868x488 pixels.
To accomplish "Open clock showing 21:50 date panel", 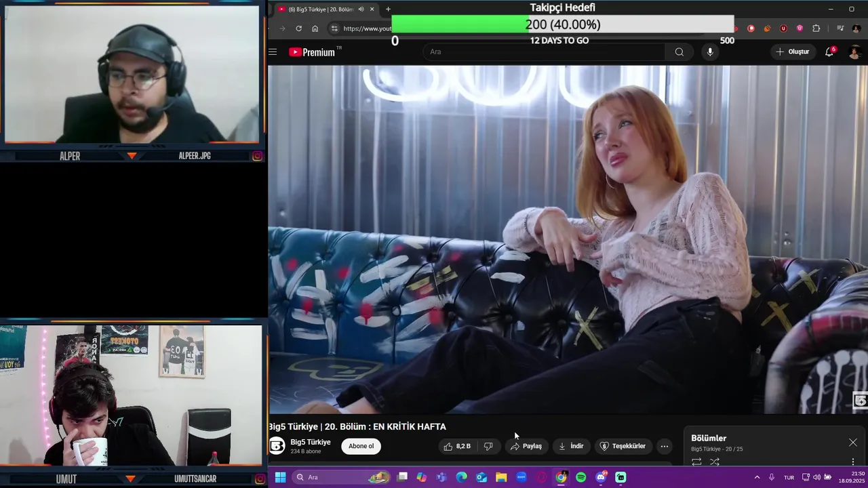I will coord(851,477).
